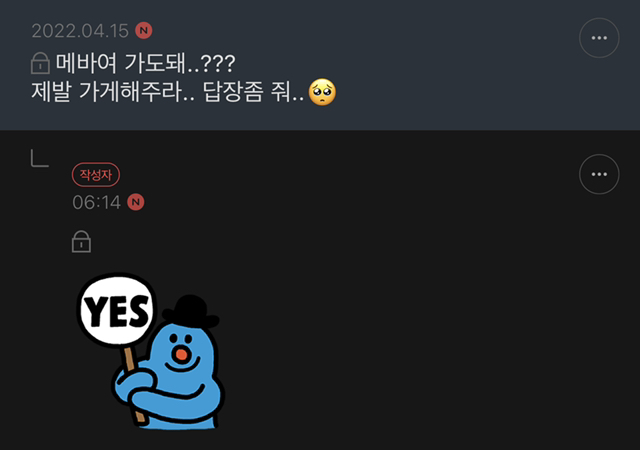
Task: Click the highlighted top comment background
Action: [320, 65]
